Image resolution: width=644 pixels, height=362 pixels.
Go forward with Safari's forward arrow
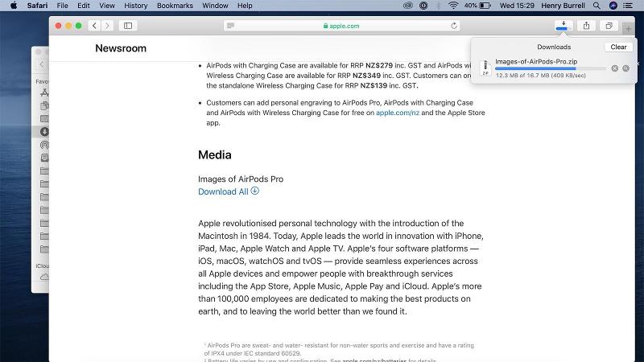point(108,26)
